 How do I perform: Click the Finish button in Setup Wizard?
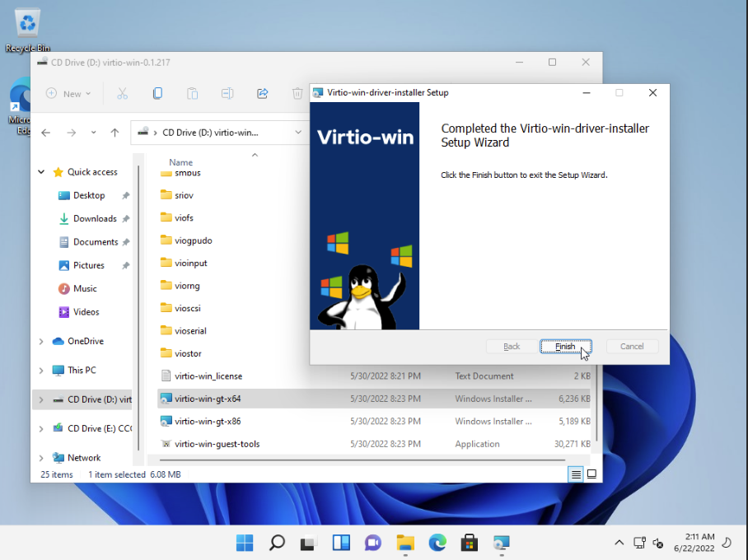[x=565, y=347]
